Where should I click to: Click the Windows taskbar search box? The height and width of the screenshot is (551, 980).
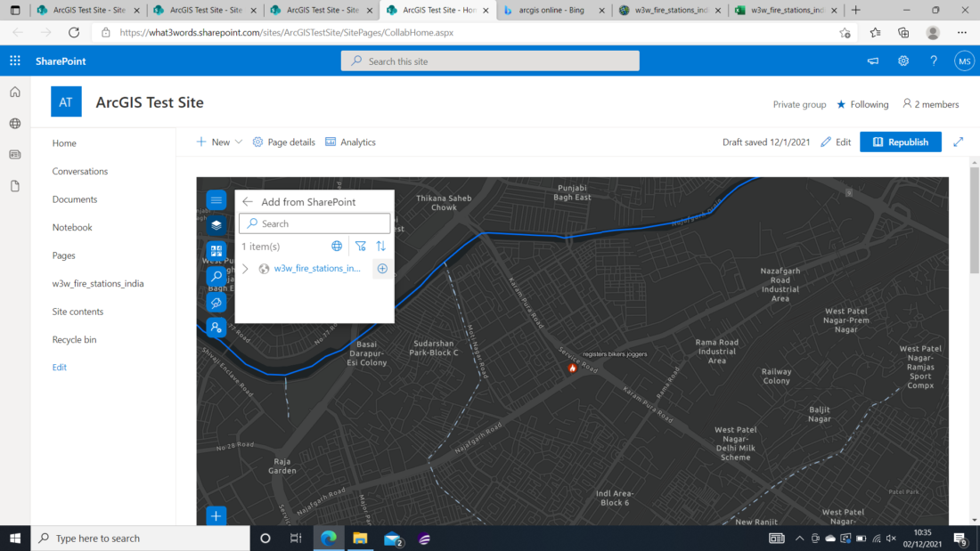point(140,538)
